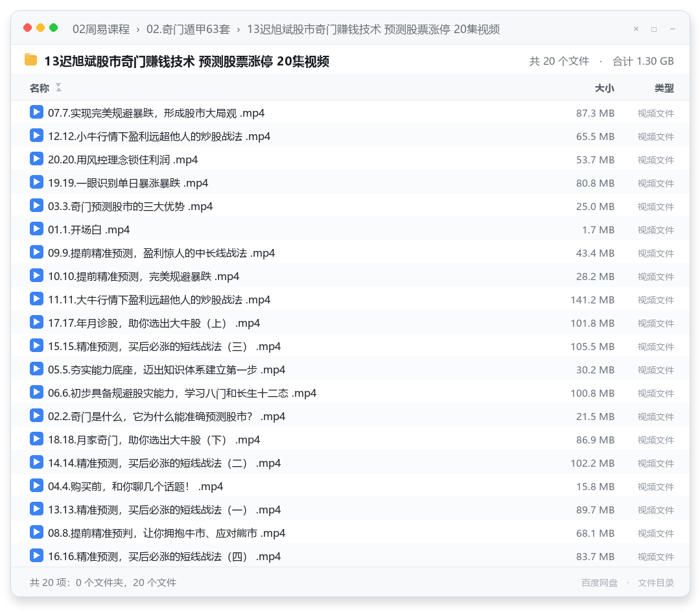This screenshot has height=612, width=700.
Task: Click video icon for 01.1.开场白
Action: pyautogui.click(x=36, y=229)
